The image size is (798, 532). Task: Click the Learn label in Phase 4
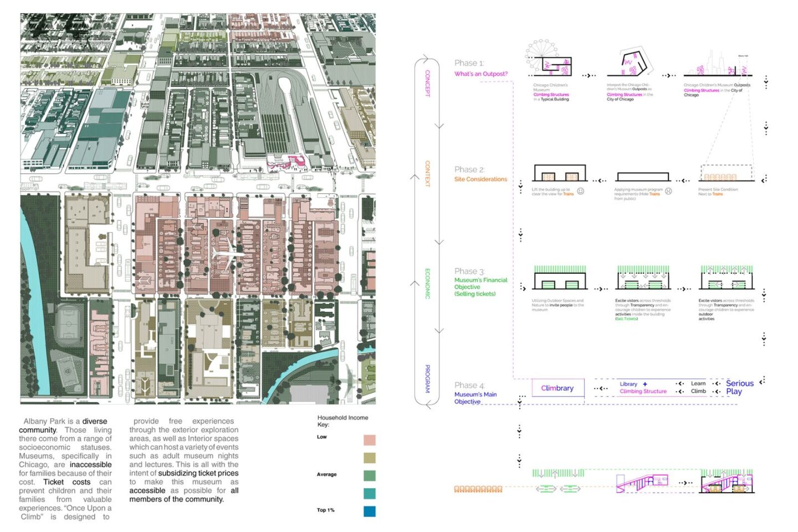click(698, 383)
